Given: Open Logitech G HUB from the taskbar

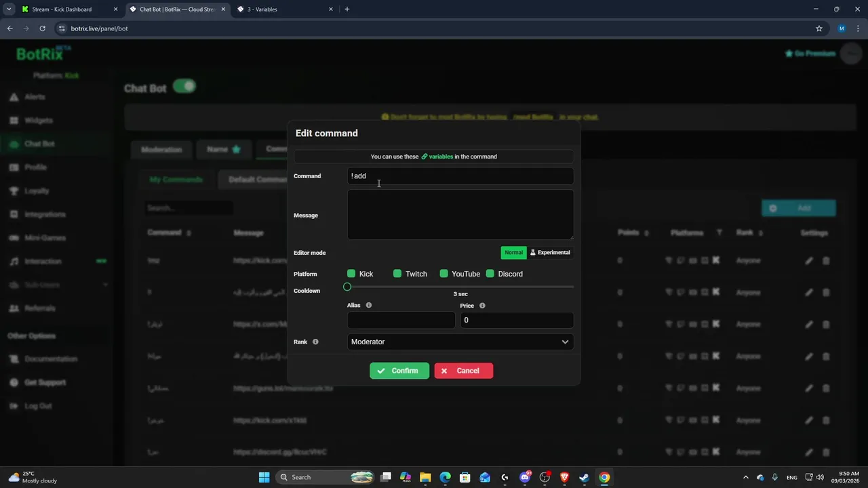Looking at the screenshot, I should click(505, 477).
